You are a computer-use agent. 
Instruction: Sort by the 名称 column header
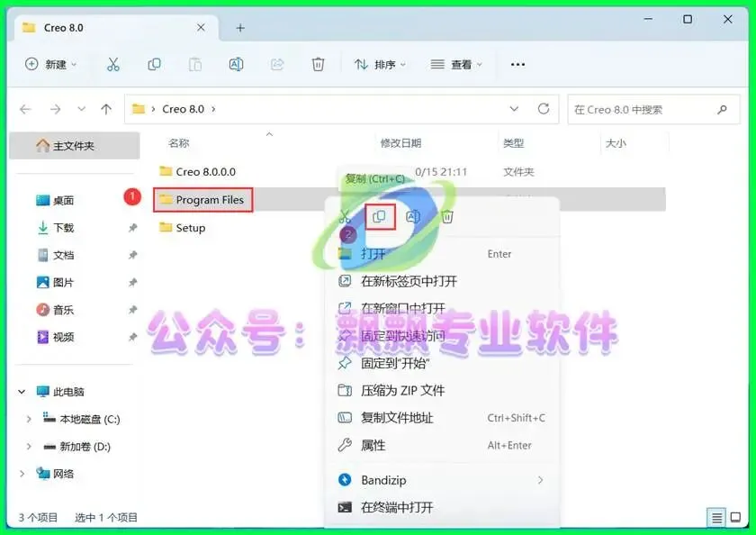click(178, 143)
